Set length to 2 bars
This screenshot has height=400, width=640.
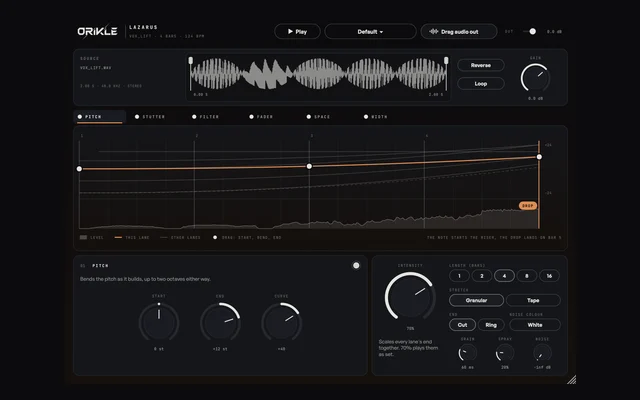(x=482, y=276)
